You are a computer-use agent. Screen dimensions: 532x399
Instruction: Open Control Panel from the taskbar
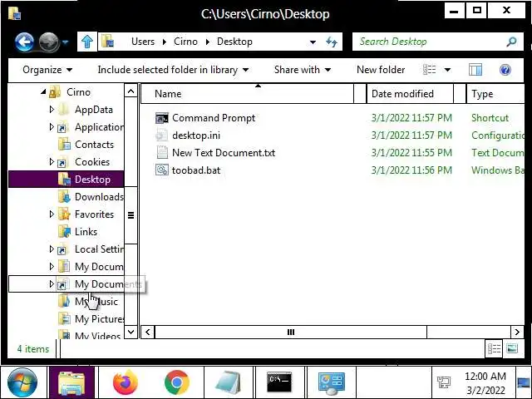point(332,383)
